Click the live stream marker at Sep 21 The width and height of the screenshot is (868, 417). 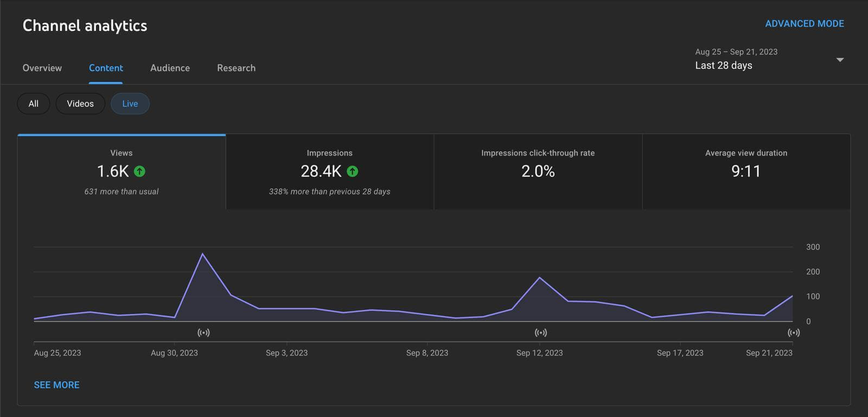tap(794, 332)
